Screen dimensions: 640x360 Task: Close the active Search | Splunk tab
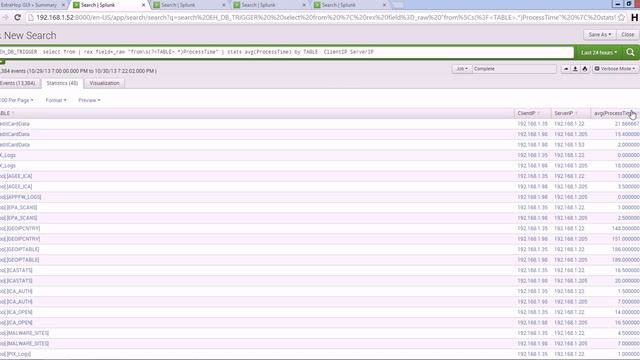(x=143, y=5)
